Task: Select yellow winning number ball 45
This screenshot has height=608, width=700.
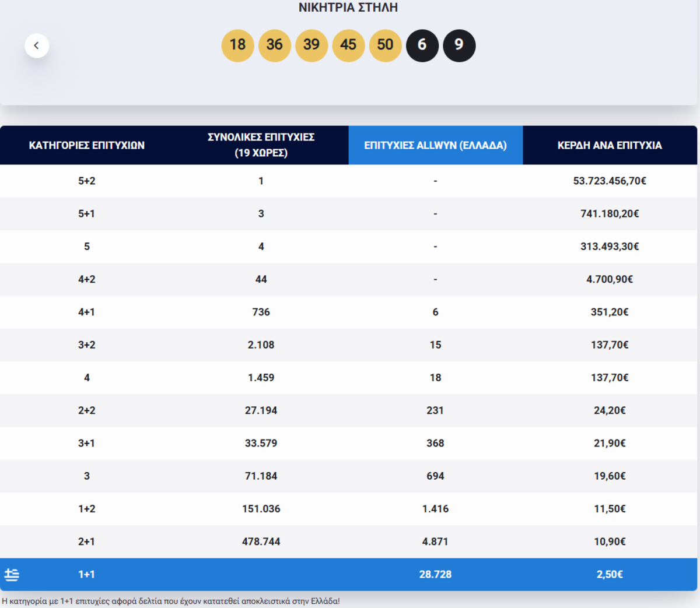Action: click(x=348, y=45)
